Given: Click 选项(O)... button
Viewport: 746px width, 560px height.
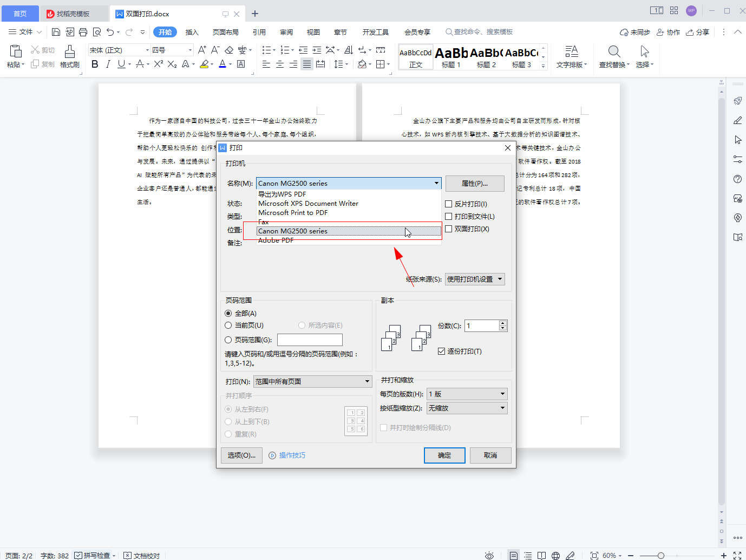Looking at the screenshot, I should pyautogui.click(x=241, y=455).
